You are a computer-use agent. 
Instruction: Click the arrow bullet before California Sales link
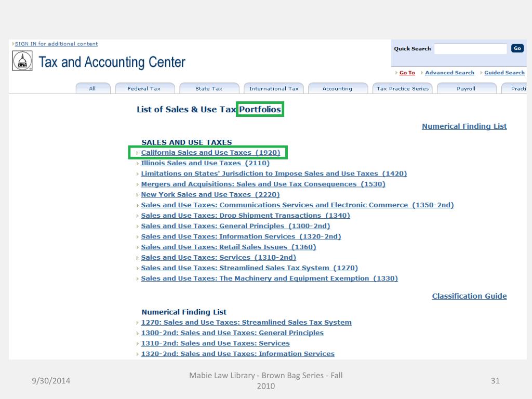[137, 153]
